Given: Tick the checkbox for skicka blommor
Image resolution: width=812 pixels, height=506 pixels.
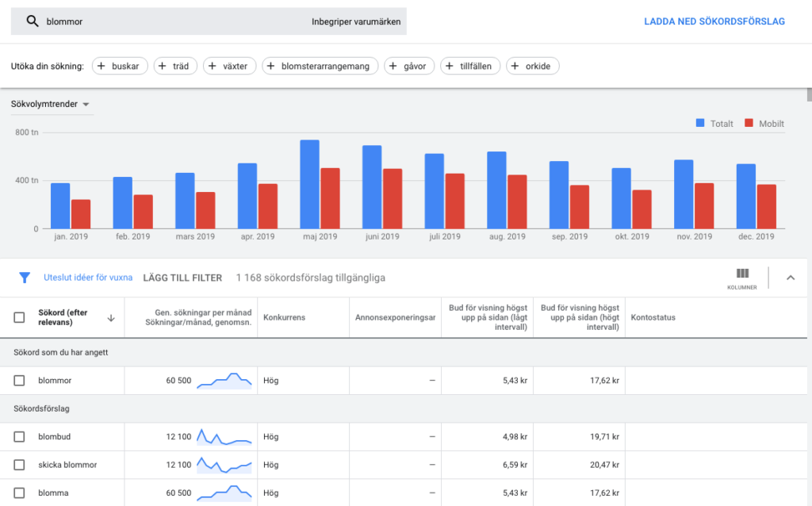Looking at the screenshot, I should tap(19, 465).
